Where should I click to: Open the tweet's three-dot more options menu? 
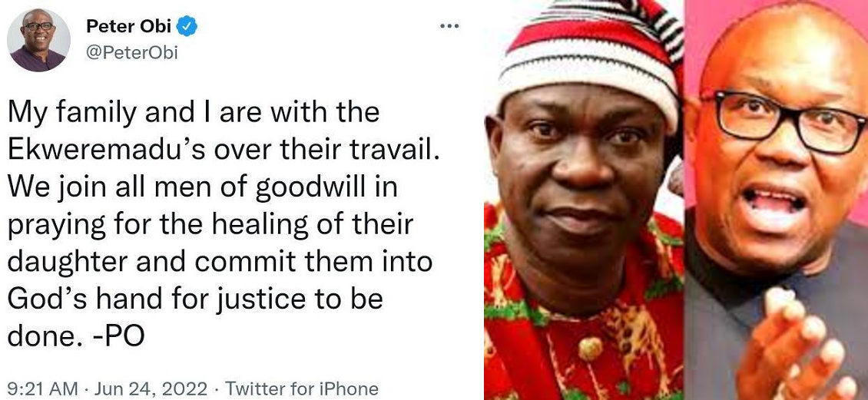(x=449, y=26)
